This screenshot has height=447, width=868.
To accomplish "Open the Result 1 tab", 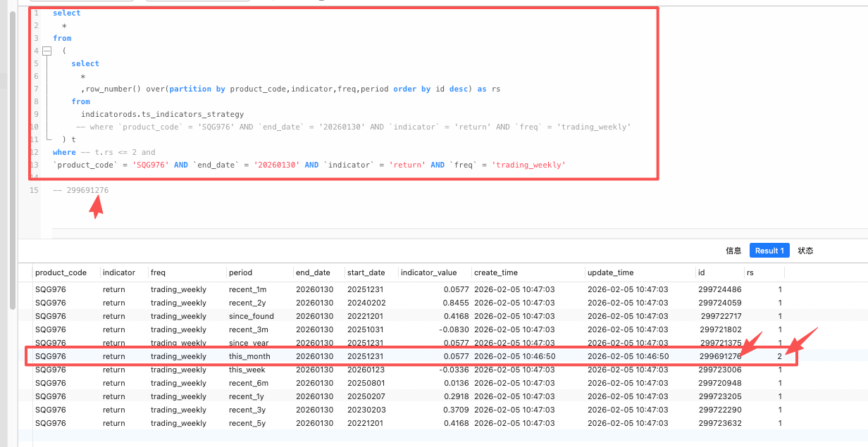I will [769, 251].
